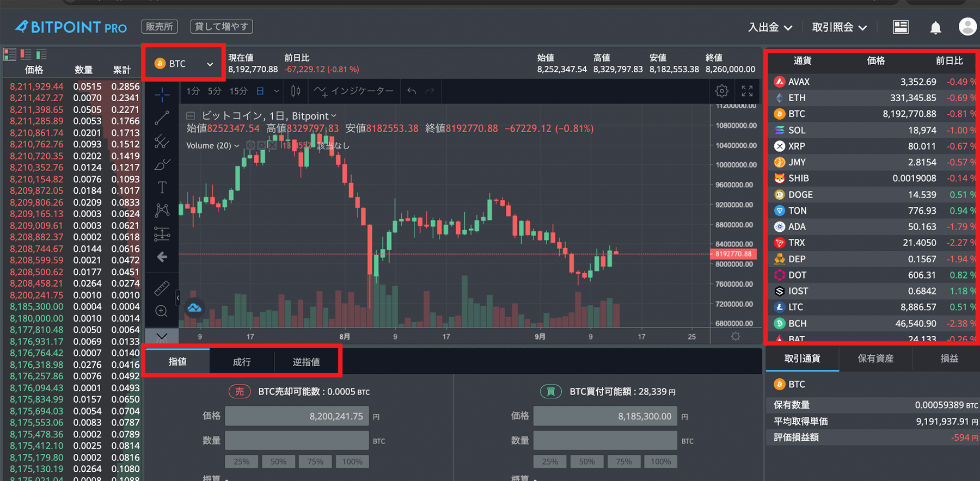Expand the 入出金 menu
This screenshot has width=980, height=481.
(769, 27)
